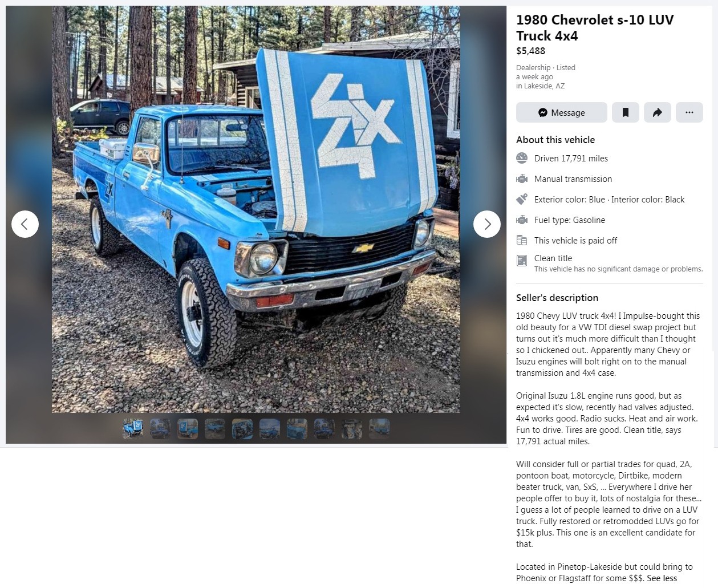Click the listing title 1980 Chevrolet LUV
The height and width of the screenshot is (588, 718).
[x=595, y=27]
